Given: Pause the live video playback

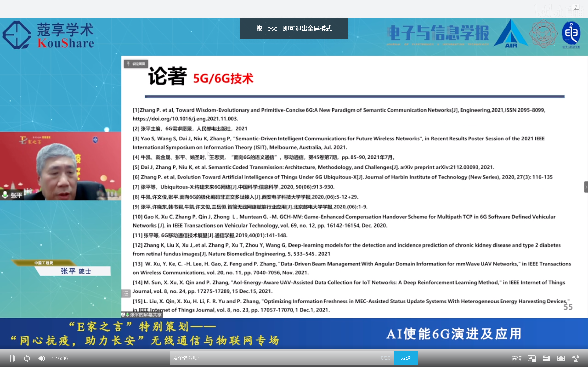Looking at the screenshot, I should tap(12, 358).
